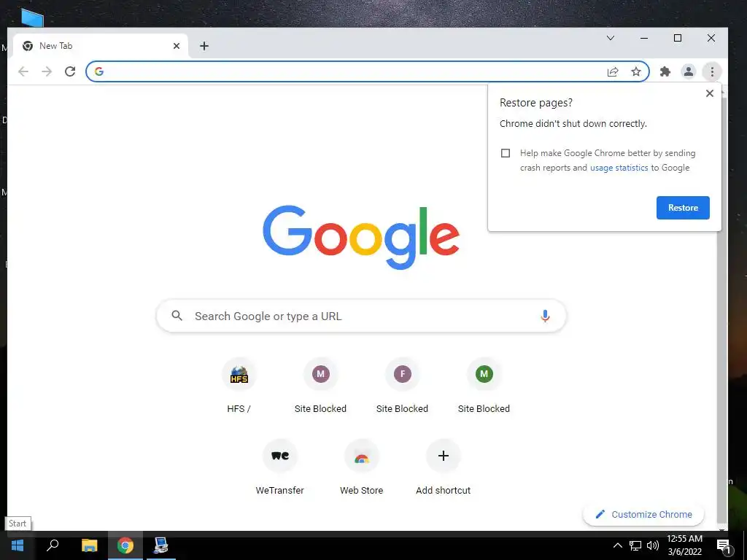Screen dimensions: 747x560
Task: Open Windows taskbar search
Action: coord(53,545)
